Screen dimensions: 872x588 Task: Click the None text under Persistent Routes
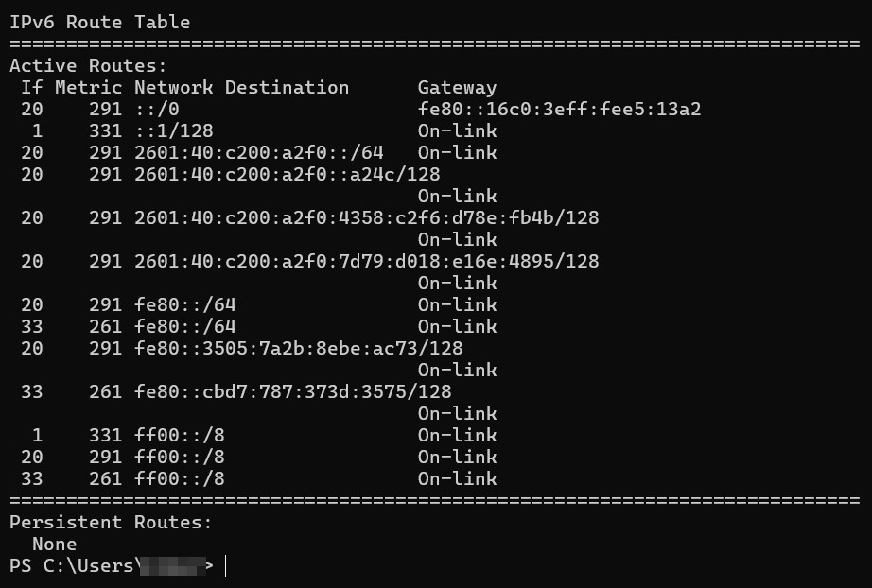(x=55, y=545)
